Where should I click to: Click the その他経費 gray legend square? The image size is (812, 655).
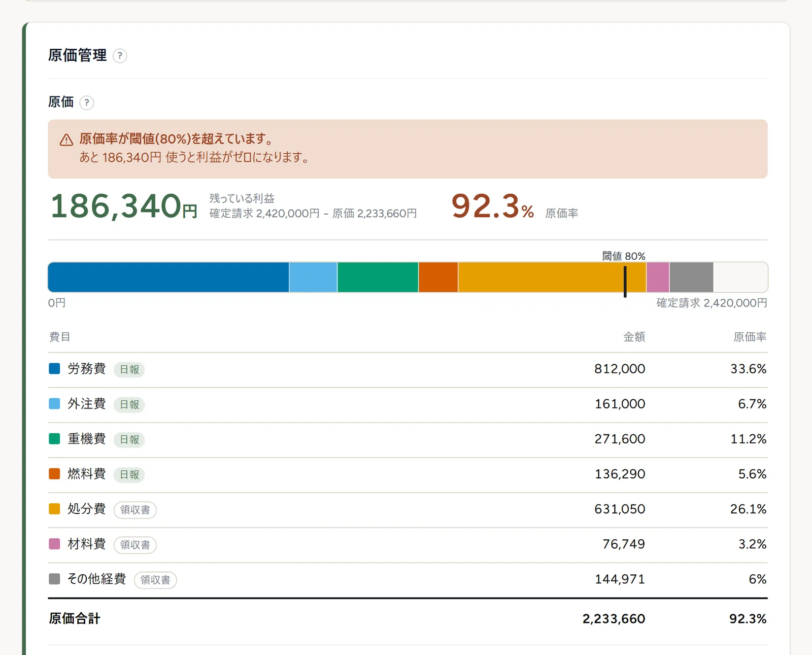pyautogui.click(x=54, y=579)
